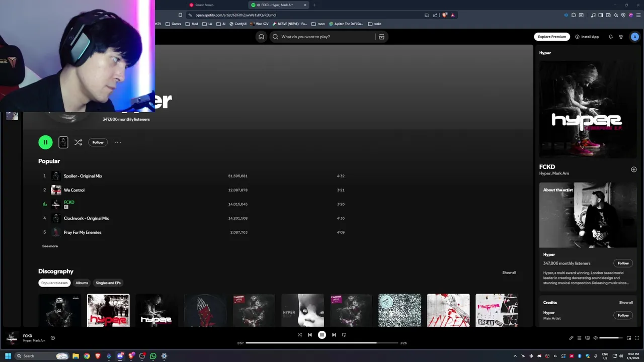Open Windows Start menu
Screen dimensions: 644x362
point(8,356)
